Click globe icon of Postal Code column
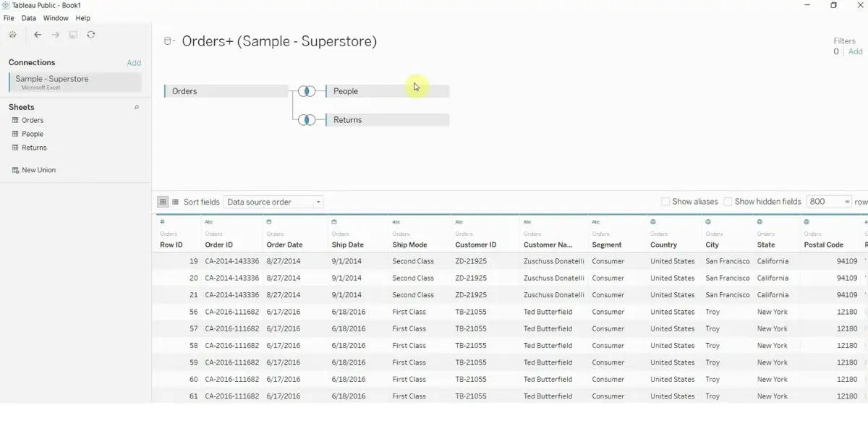Screen dimensions: 868x434 point(807,222)
